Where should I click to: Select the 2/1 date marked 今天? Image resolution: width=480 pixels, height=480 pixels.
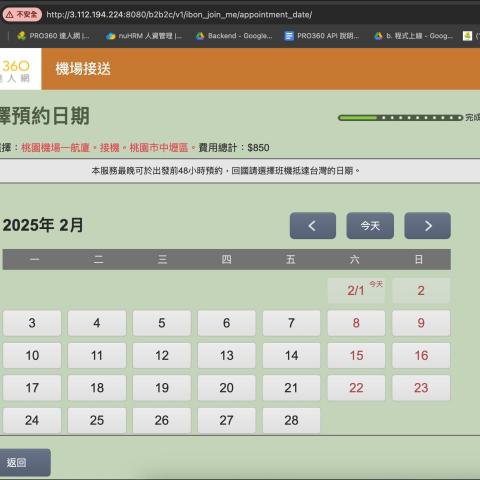356,290
